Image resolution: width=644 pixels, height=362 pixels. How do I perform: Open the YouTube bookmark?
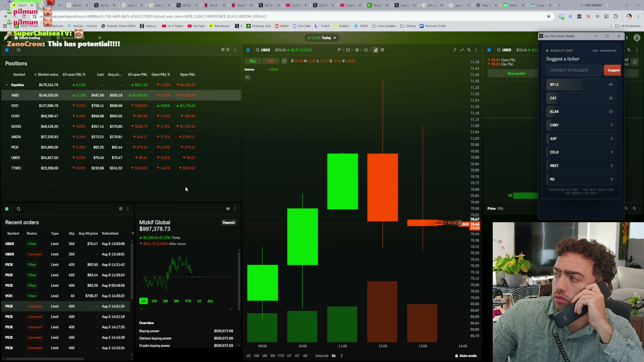[x=196, y=26]
